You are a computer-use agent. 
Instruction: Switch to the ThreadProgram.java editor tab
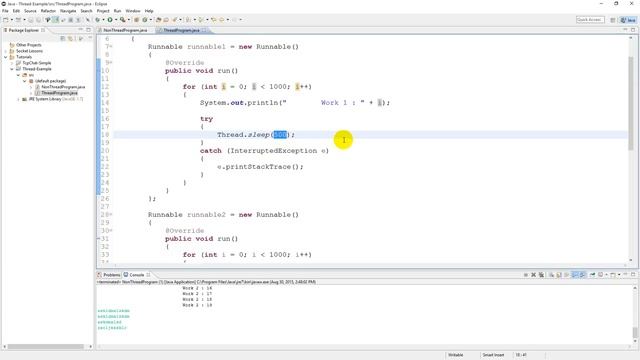click(181, 30)
